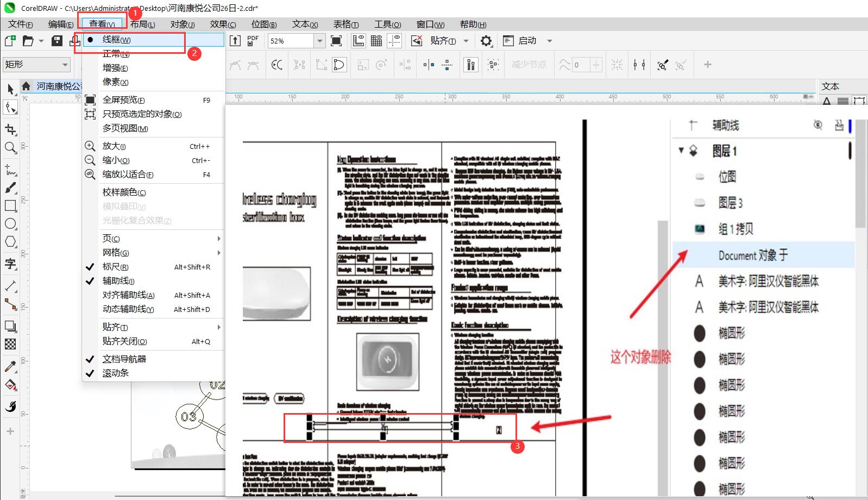This screenshot has width=868, height=500.
Task: Toggle the 标尺 (Rulers) checked option
Action: click(x=115, y=267)
